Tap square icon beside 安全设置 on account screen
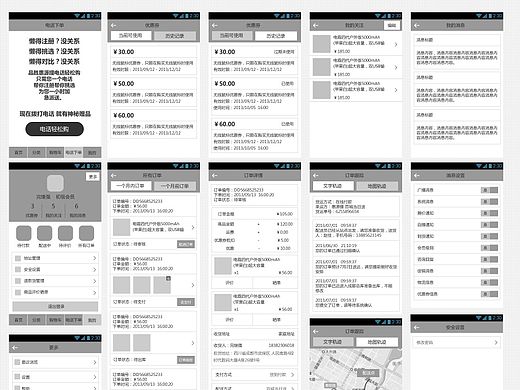 (18, 269)
